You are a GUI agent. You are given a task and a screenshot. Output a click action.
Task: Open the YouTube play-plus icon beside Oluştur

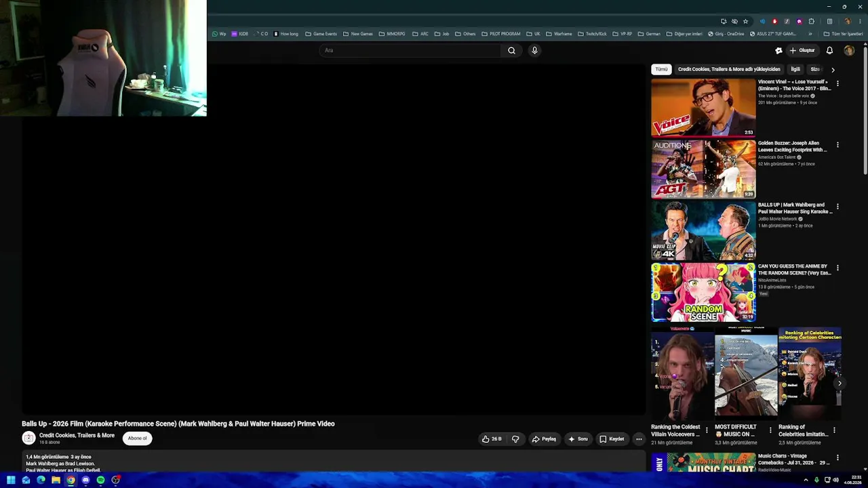click(x=778, y=50)
